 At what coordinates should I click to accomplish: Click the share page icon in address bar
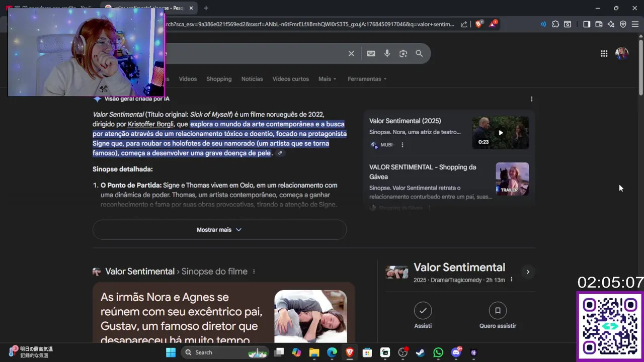coord(464,24)
